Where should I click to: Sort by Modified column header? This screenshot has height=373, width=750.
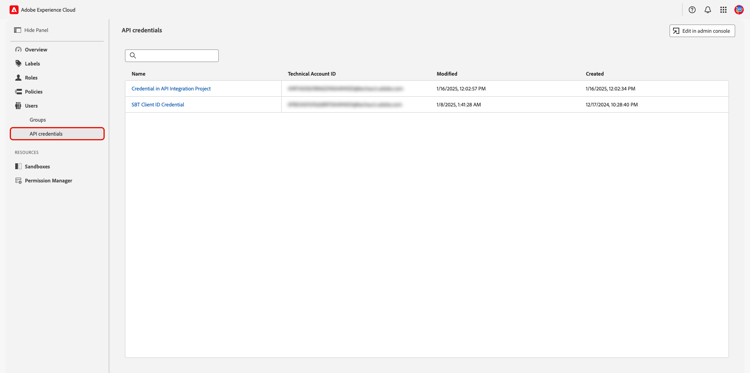[447, 74]
